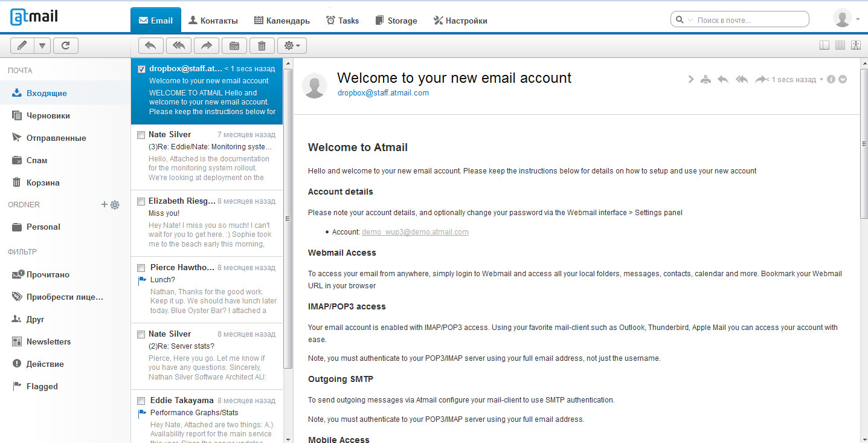
Task: Check the Elizabeth Riesg... message checkbox
Action: [141, 201]
